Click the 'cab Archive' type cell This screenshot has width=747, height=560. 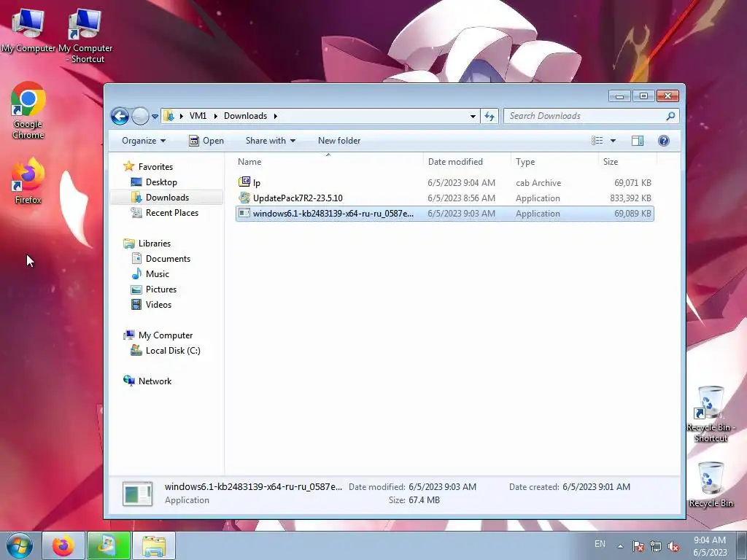pos(538,183)
